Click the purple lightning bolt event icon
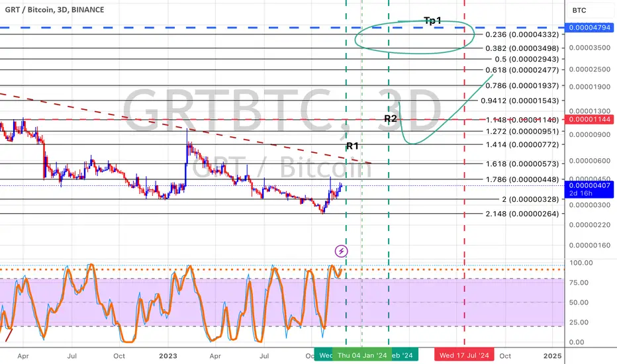Screen dimensions: 617x364 point(341,251)
